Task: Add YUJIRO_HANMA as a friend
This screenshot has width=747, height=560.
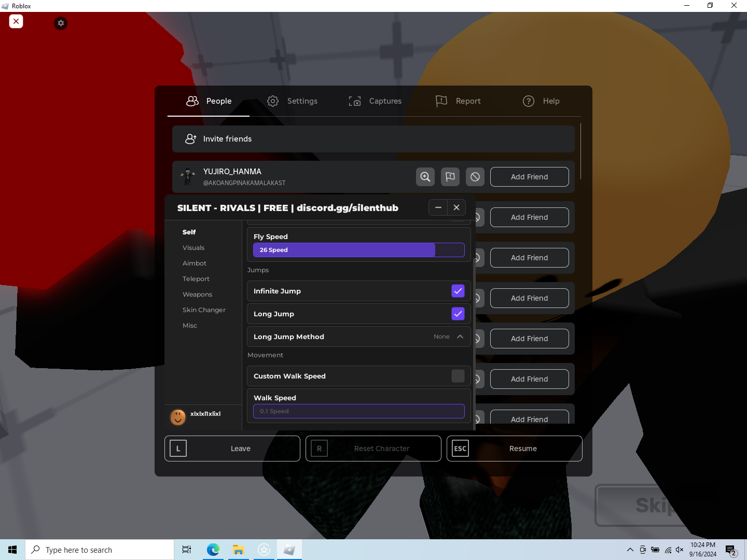Action: (x=530, y=177)
